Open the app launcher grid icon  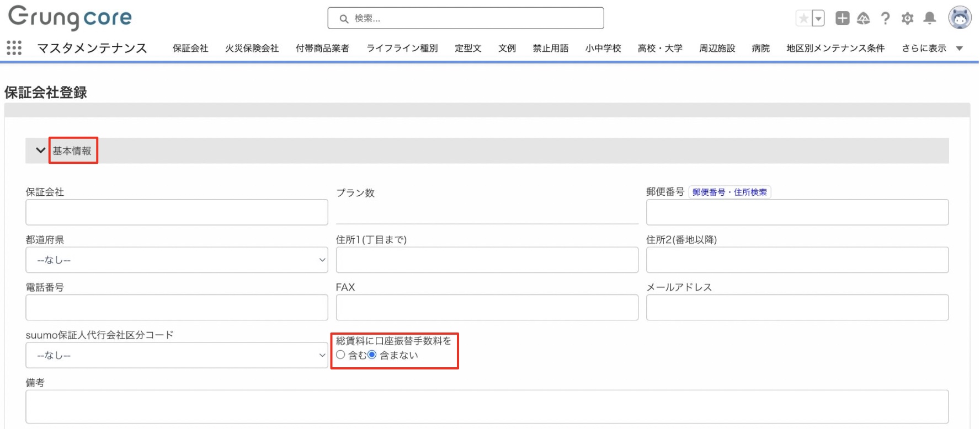14,48
